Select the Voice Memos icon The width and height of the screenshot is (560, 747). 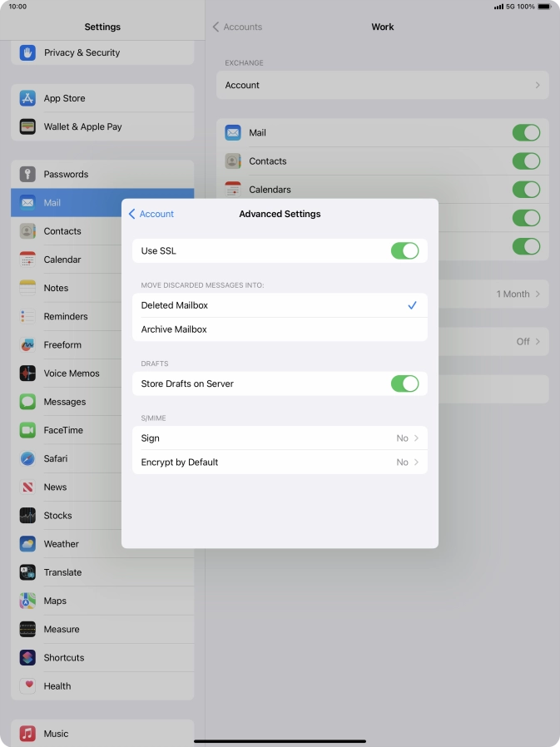pyautogui.click(x=27, y=373)
